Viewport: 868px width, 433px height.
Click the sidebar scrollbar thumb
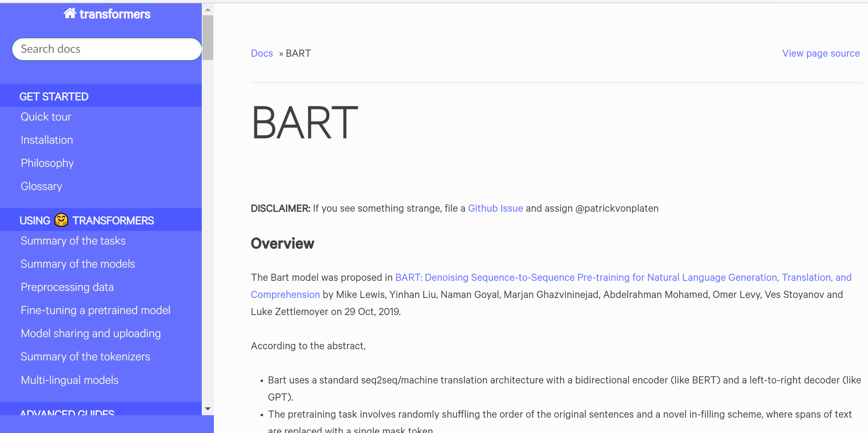point(208,37)
